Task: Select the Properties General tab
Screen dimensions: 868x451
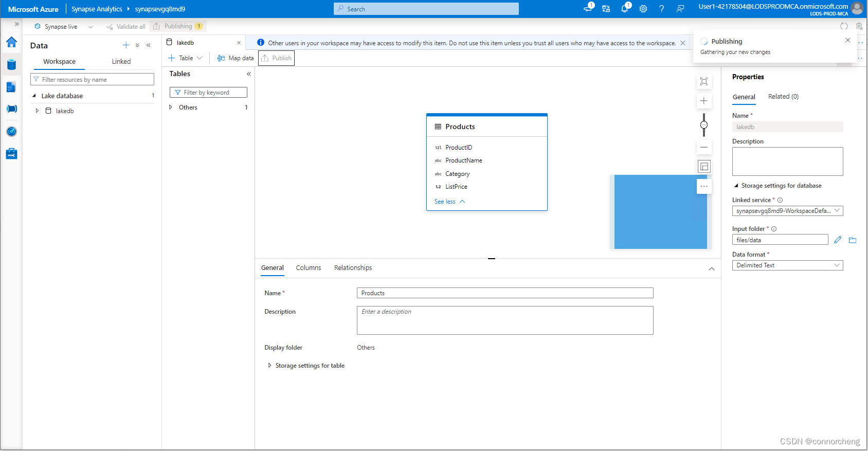Action: pyautogui.click(x=744, y=97)
